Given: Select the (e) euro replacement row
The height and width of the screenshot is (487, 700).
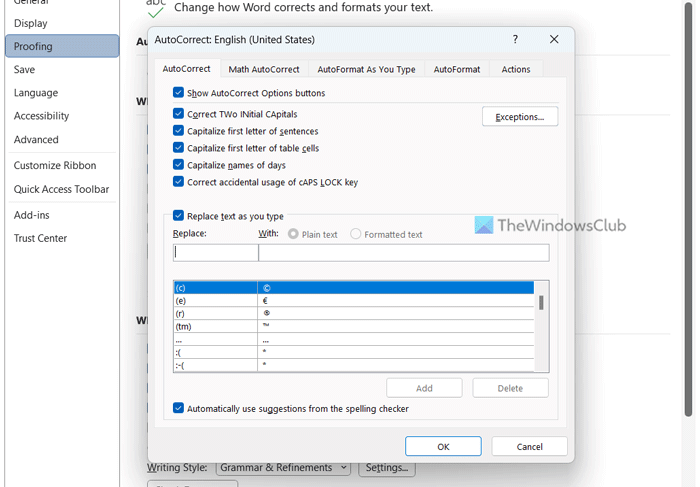Looking at the screenshot, I should pyautogui.click(x=353, y=300).
